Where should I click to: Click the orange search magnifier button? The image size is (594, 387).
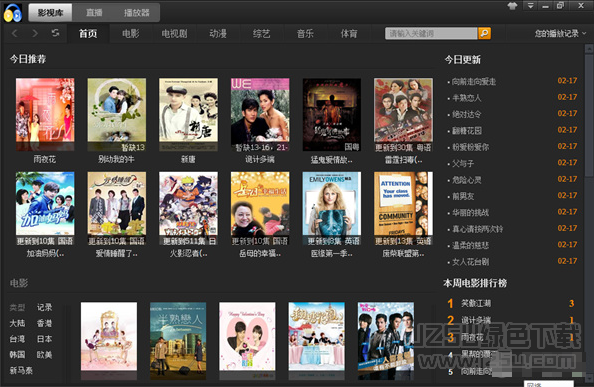484,33
